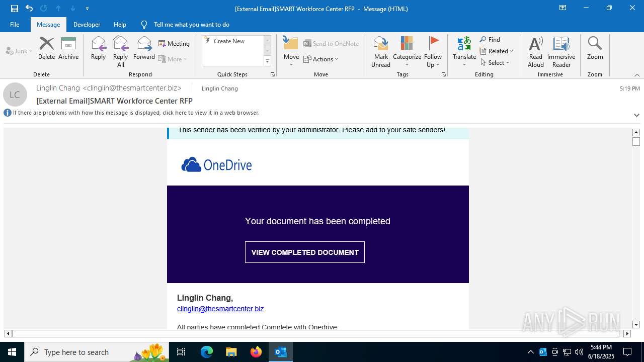
Task: Forward this message
Action: pyautogui.click(x=144, y=49)
